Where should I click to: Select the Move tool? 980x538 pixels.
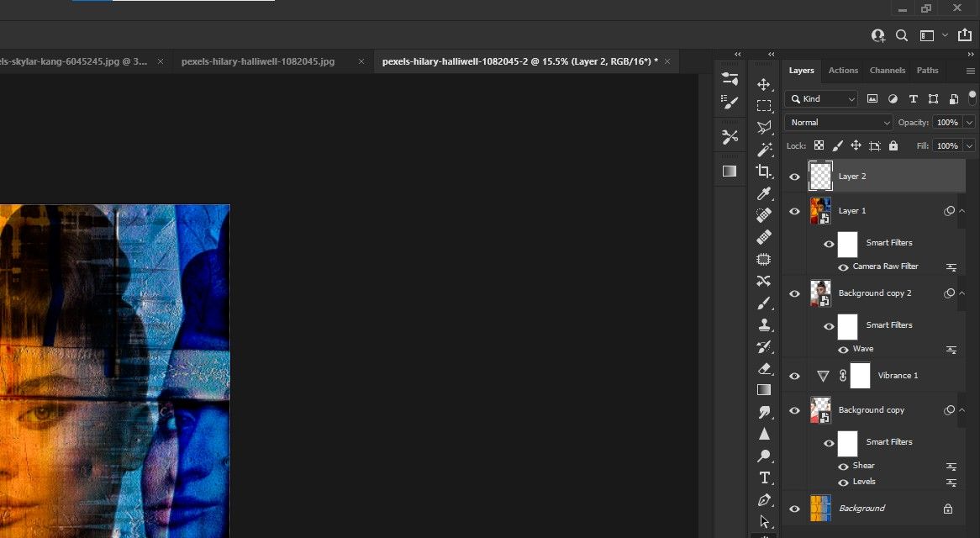point(764,84)
